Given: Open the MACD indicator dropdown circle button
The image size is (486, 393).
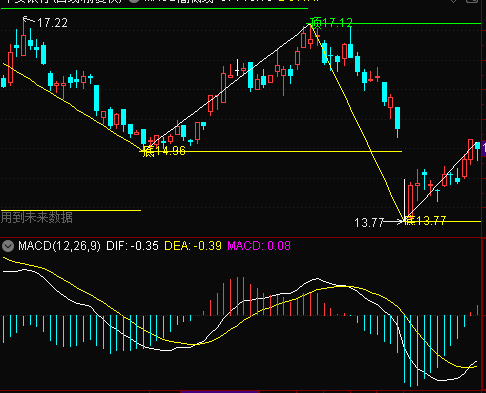Looking at the screenshot, I should click(8, 246).
